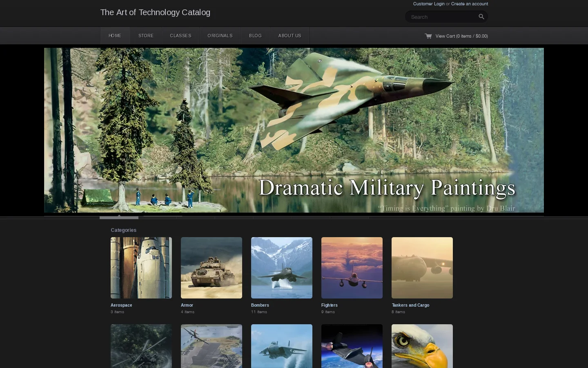Viewport: 588px width, 368px height.
Task: Open the About Us page
Action: (290, 36)
